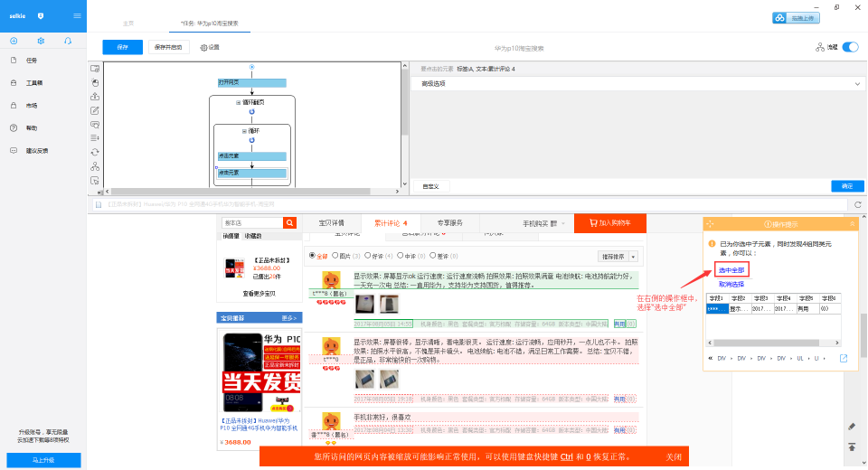Select the dropdown-list lines tool icon
868x470 pixels.
[95, 138]
